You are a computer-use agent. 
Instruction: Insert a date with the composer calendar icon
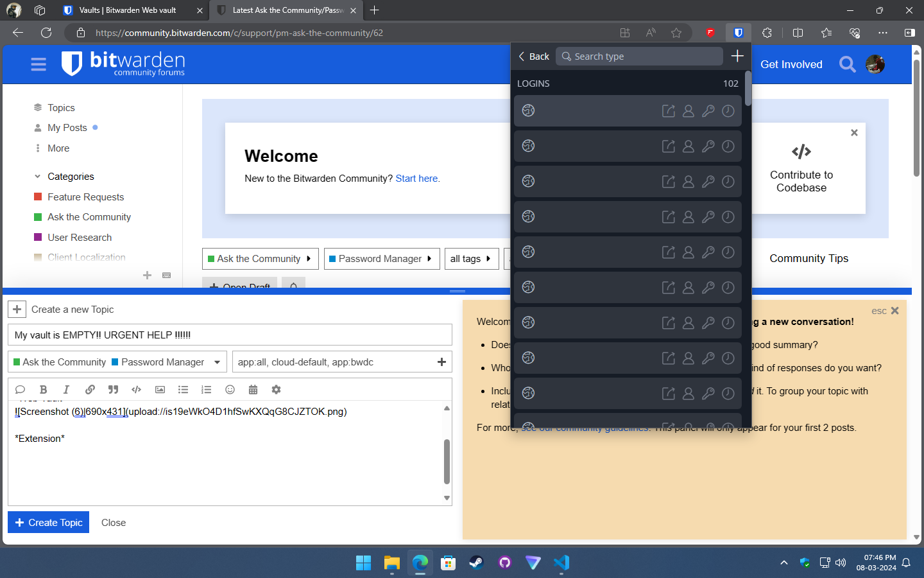point(253,389)
